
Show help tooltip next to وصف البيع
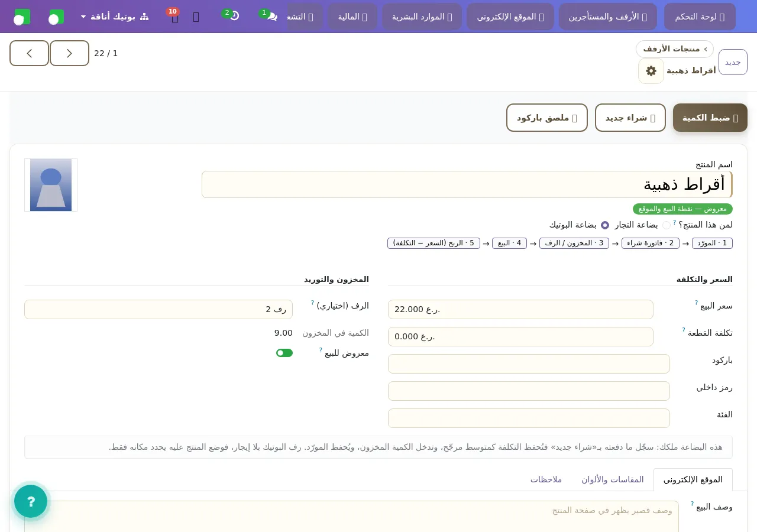693,504
